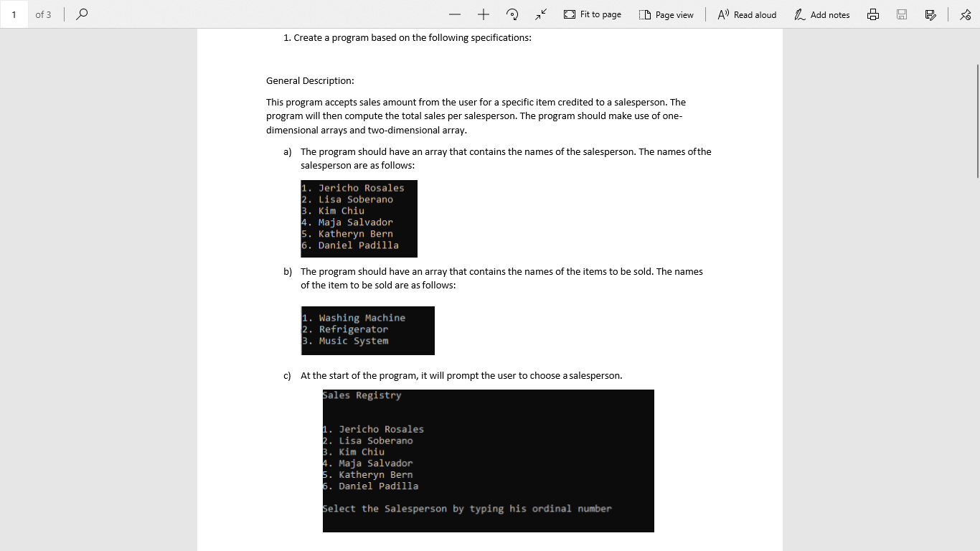Viewport: 980px width, 551px height.
Task: Save the PDF file
Action: tap(901, 14)
